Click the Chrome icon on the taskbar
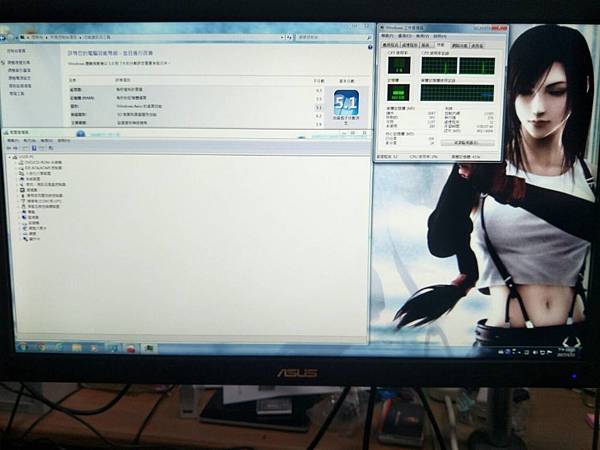 click(x=41, y=347)
